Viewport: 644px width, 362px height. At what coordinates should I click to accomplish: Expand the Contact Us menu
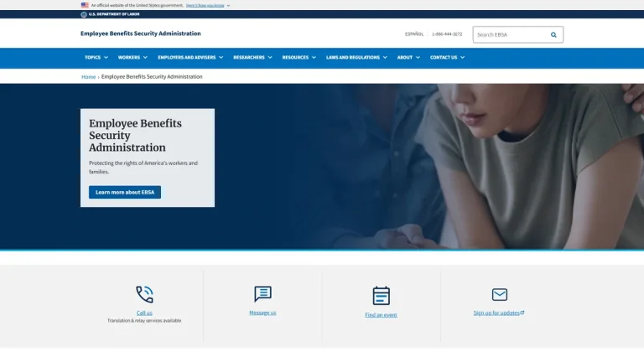447,58
